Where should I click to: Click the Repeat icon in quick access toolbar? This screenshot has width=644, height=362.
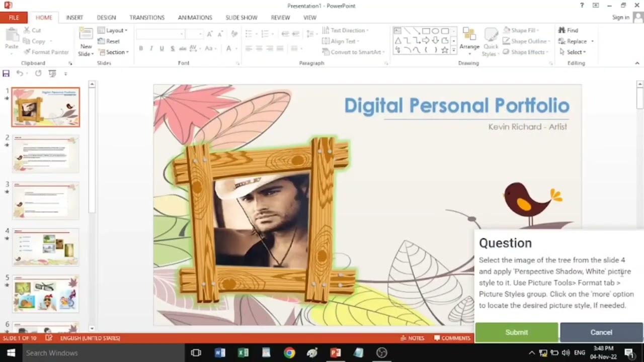pyautogui.click(x=38, y=73)
